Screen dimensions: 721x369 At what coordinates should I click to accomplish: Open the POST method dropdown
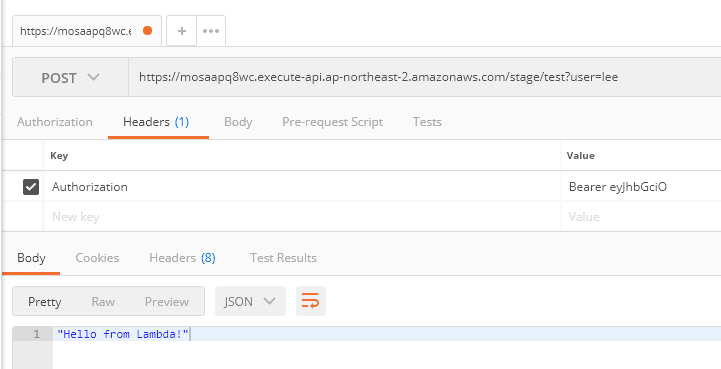tap(70, 77)
